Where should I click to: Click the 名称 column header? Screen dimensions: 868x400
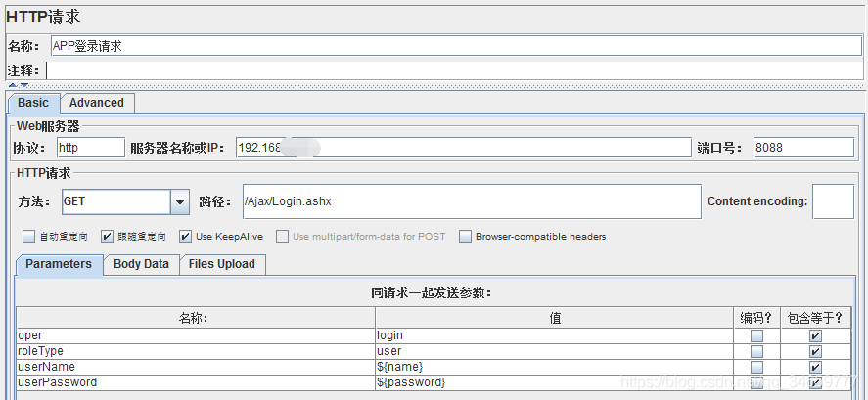pyautogui.click(x=196, y=318)
